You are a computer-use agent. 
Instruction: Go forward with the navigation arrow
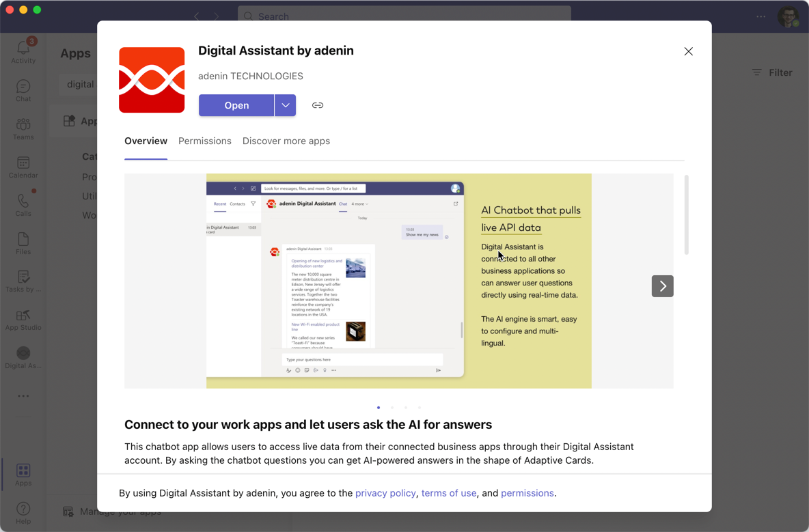click(x=216, y=16)
